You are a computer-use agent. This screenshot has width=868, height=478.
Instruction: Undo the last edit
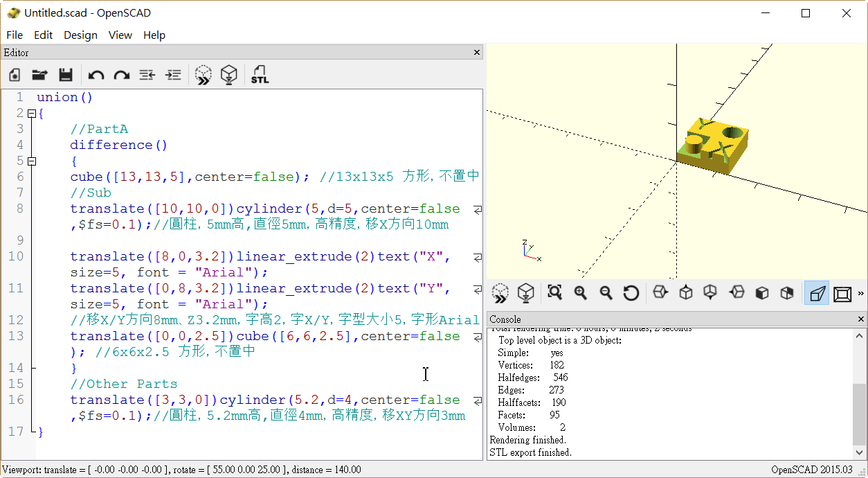(x=96, y=75)
